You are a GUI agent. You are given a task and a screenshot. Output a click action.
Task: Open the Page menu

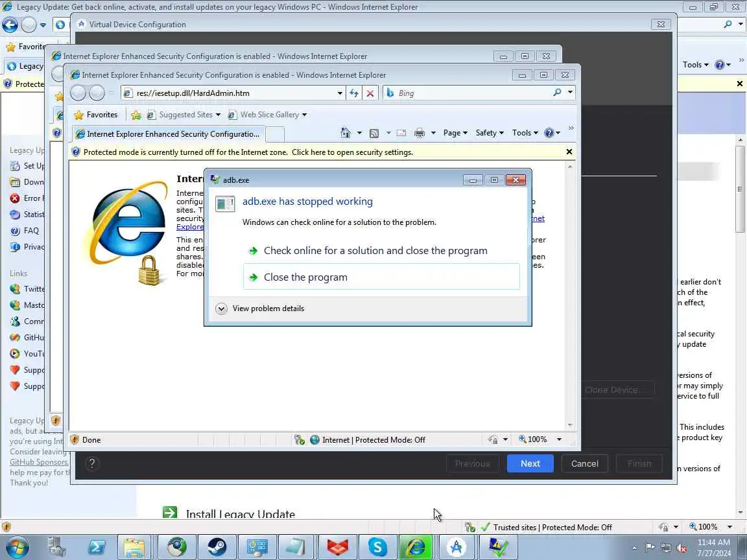tap(455, 133)
